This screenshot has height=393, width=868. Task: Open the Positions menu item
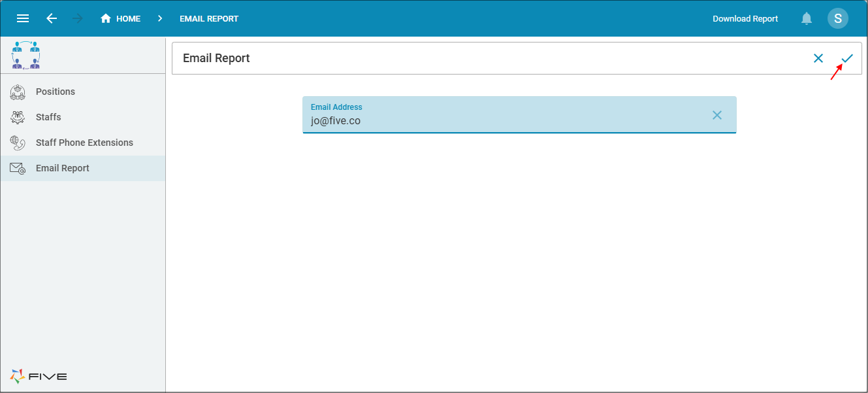pos(56,92)
